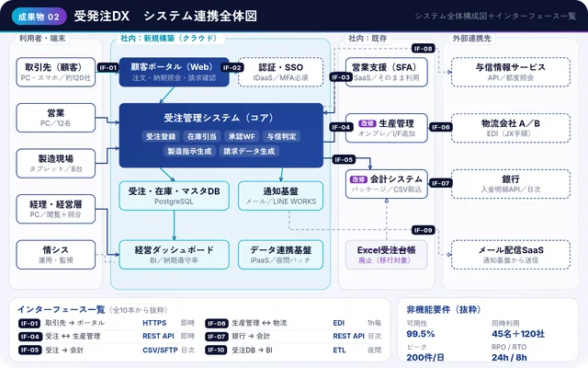
Task: Click the HTTPS protocol label
Action: tap(154, 323)
